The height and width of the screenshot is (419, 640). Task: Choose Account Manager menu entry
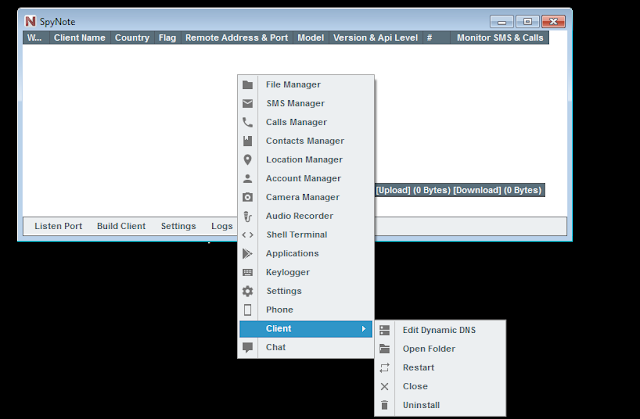[x=306, y=179]
